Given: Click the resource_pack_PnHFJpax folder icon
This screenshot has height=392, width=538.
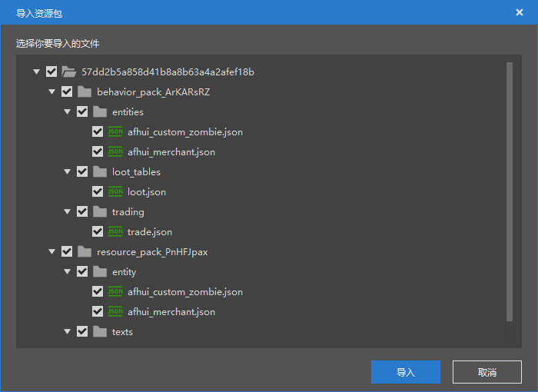Looking at the screenshot, I should click(x=85, y=251).
